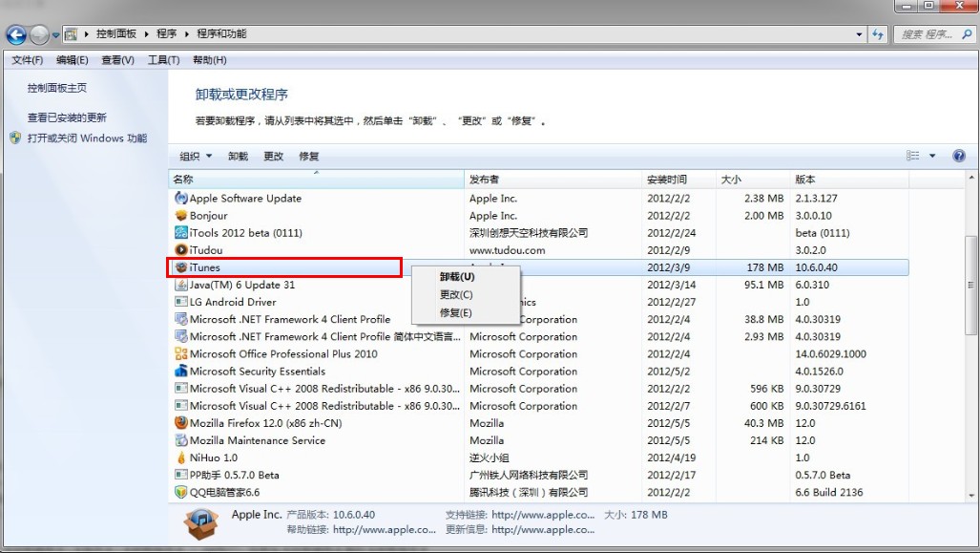Open the 编辑(E) menu
This screenshot has width=980, height=553.
point(72,60)
